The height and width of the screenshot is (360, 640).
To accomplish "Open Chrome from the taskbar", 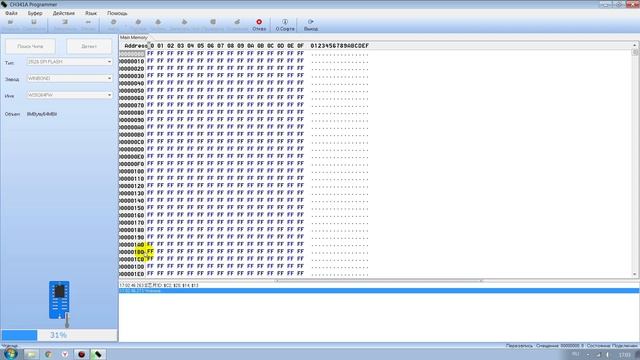I will (x=48, y=354).
